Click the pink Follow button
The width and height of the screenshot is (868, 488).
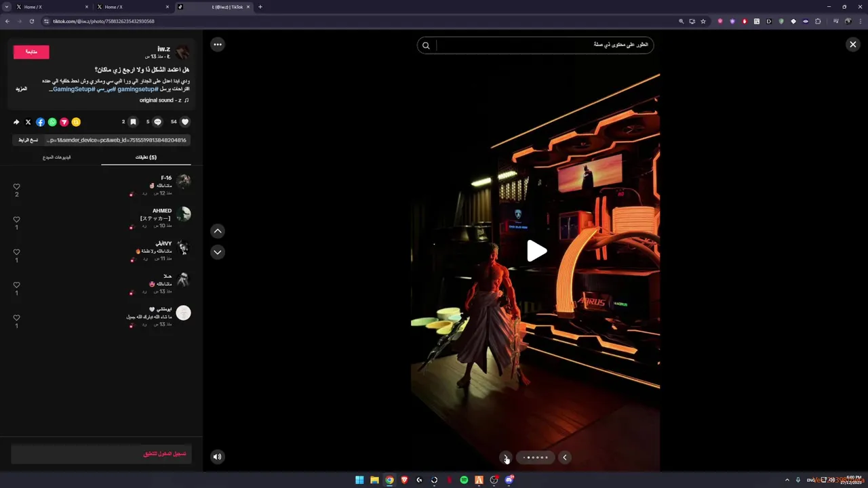(x=31, y=52)
